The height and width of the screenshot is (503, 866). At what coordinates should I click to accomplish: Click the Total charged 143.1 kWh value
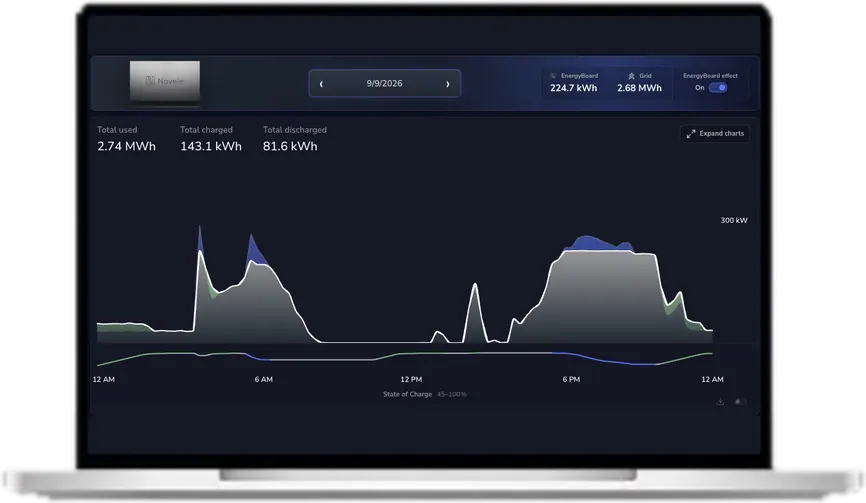click(211, 146)
